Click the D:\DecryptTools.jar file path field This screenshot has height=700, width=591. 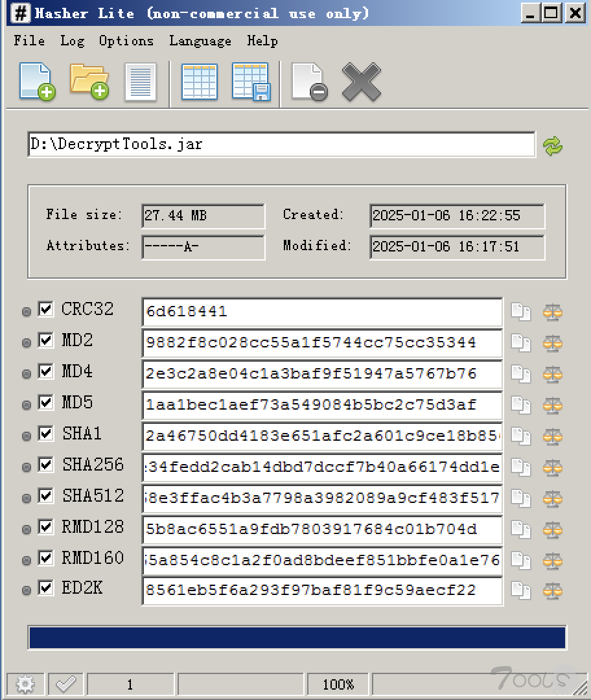click(281, 144)
